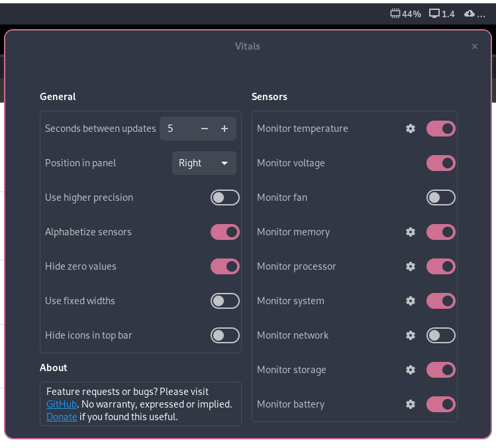Click the seconds between updates value field
Viewport: 496px width, 448px height.
[177, 129]
